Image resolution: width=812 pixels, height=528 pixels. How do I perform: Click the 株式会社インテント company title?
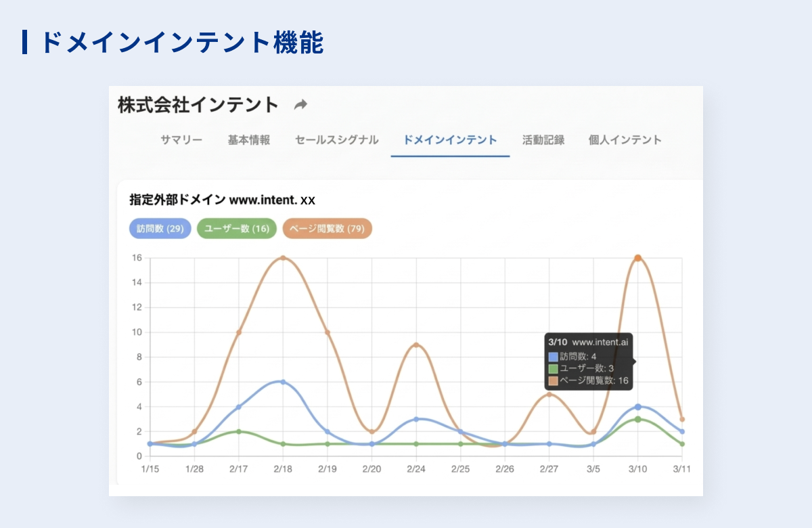pyautogui.click(x=198, y=105)
